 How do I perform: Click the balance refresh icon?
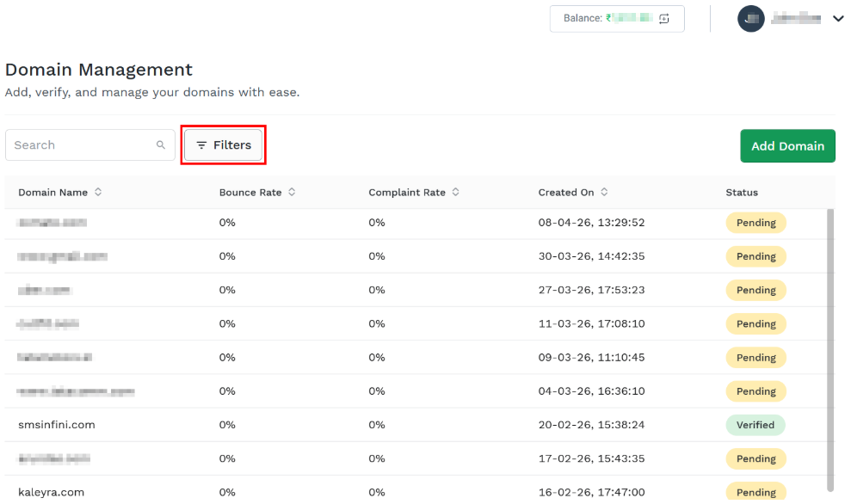click(x=664, y=18)
